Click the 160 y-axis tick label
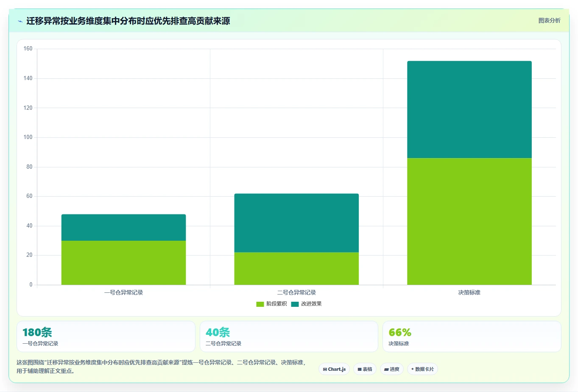 28,49
